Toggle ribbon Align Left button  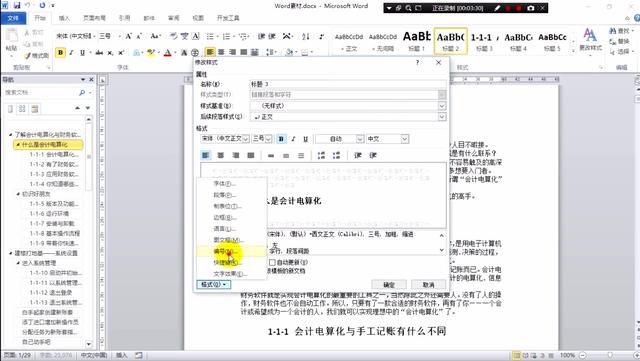[x=210, y=52]
